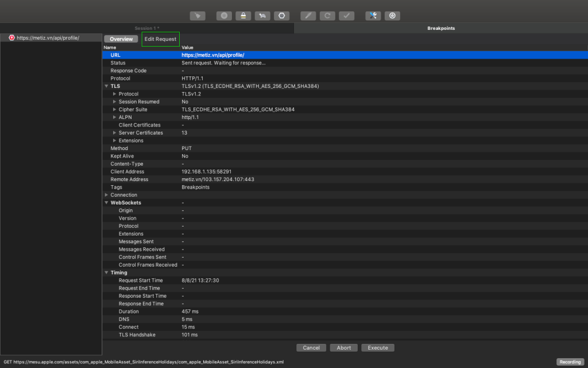The height and width of the screenshot is (368, 588).
Task: Execute the intercepted request
Action: [x=378, y=348]
